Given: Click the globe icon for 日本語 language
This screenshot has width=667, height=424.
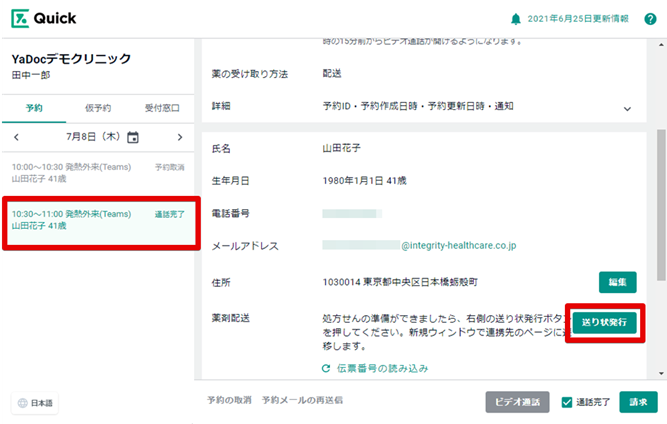Looking at the screenshot, I should tap(22, 403).
